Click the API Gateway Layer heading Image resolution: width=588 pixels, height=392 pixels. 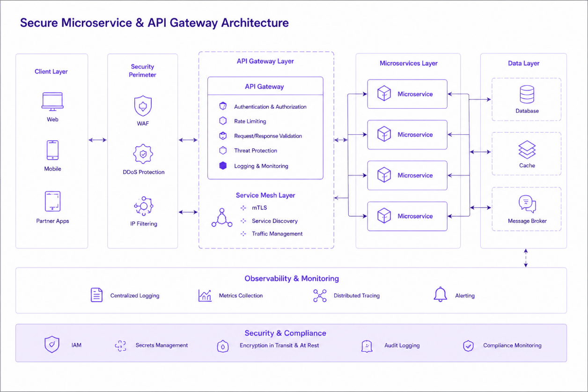(265, 61)
